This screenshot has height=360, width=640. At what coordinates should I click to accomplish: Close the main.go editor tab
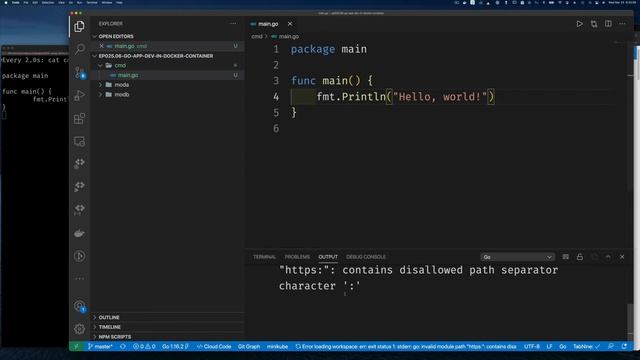pyautogui.click(x=290, y=24)
